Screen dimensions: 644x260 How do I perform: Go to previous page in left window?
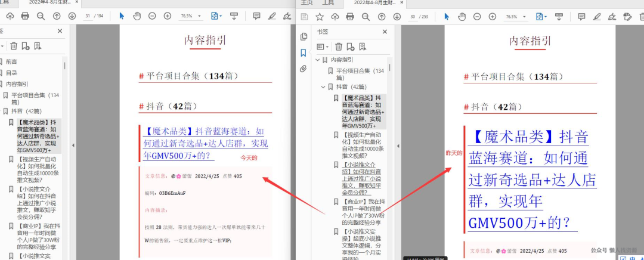tap(57, 16)
